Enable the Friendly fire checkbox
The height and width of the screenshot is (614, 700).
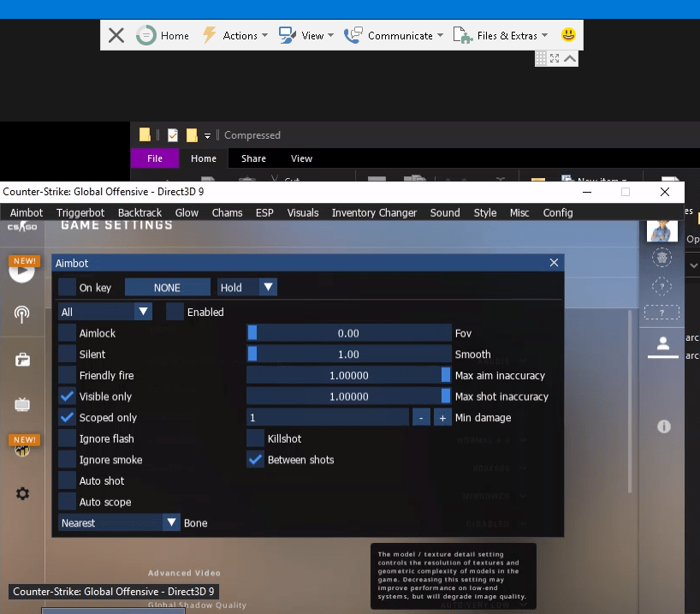click(x=67, y=375)
